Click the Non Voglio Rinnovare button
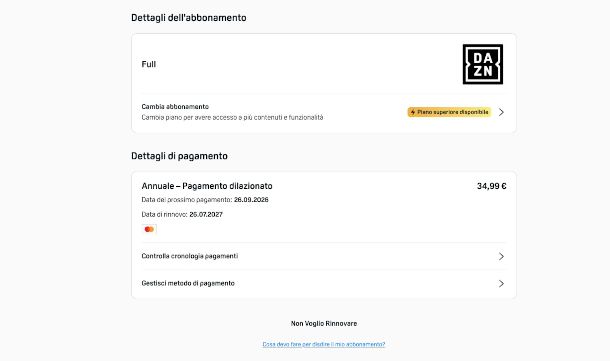The width and height of the screenshot is (610, 361). (x=324, y=323)
